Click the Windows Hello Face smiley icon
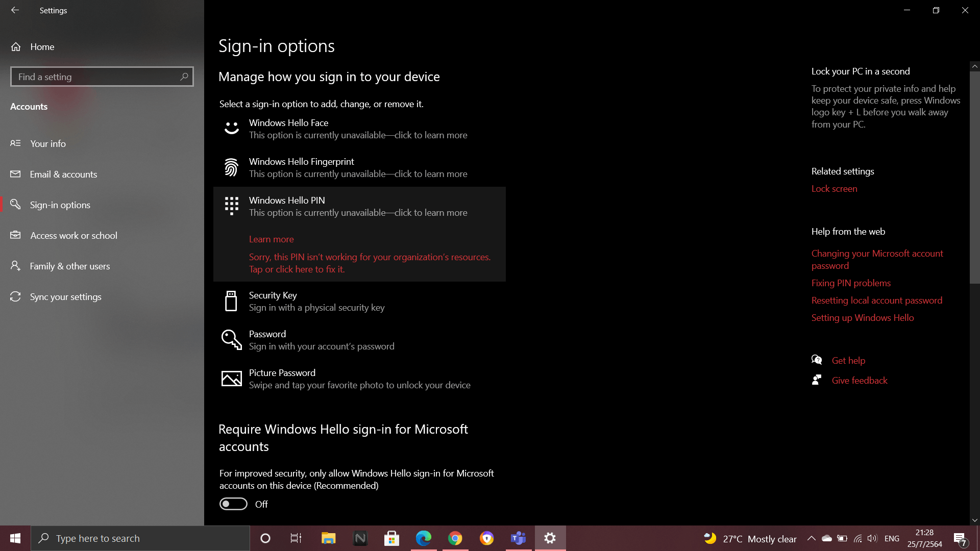Screen dimensions: 980x551 click(231, 128)
